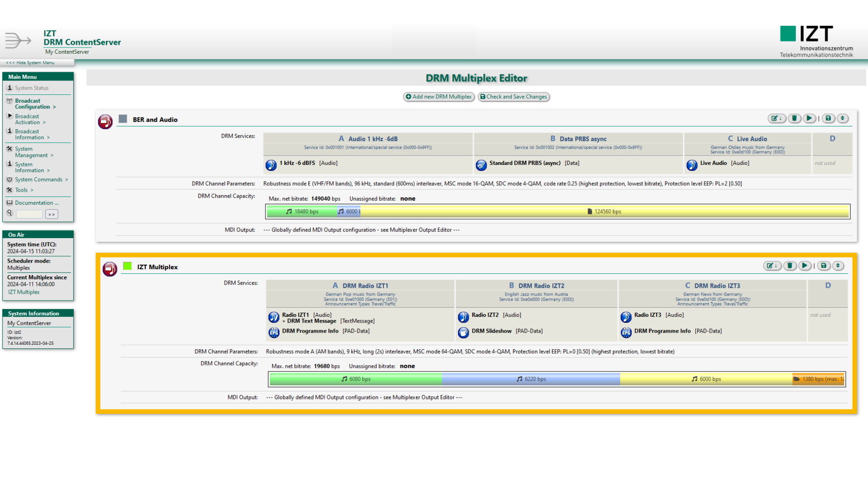The width and height of the screenshot is (868, 488).
Task: Click save icon on IZT Multiplex
Action: [824, 266]
